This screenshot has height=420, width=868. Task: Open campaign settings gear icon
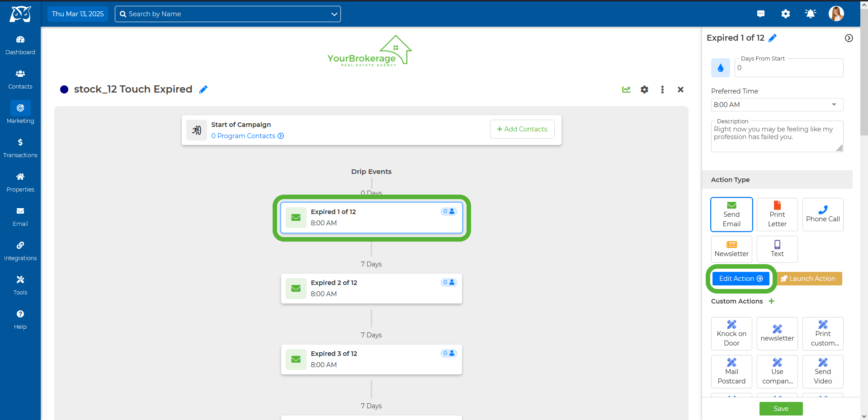pyautogui.click(x=644, y=89)
